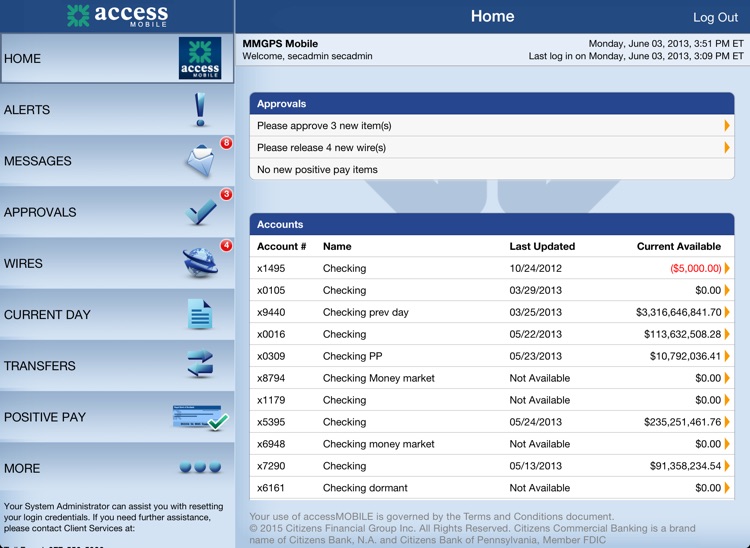This screenshot has height=548, width=750.
Task: Select the POSITIVE PAY menu item
Action: 117,416
